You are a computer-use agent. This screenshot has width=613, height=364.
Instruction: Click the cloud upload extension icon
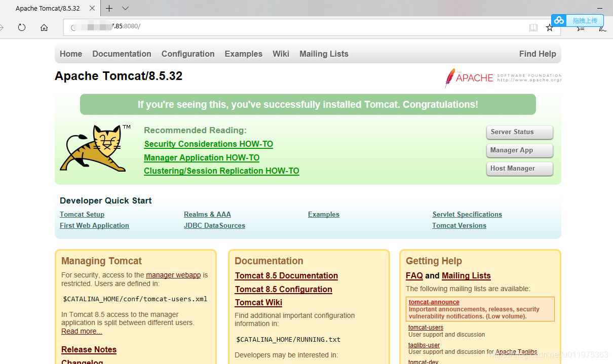tap(559, 20)
